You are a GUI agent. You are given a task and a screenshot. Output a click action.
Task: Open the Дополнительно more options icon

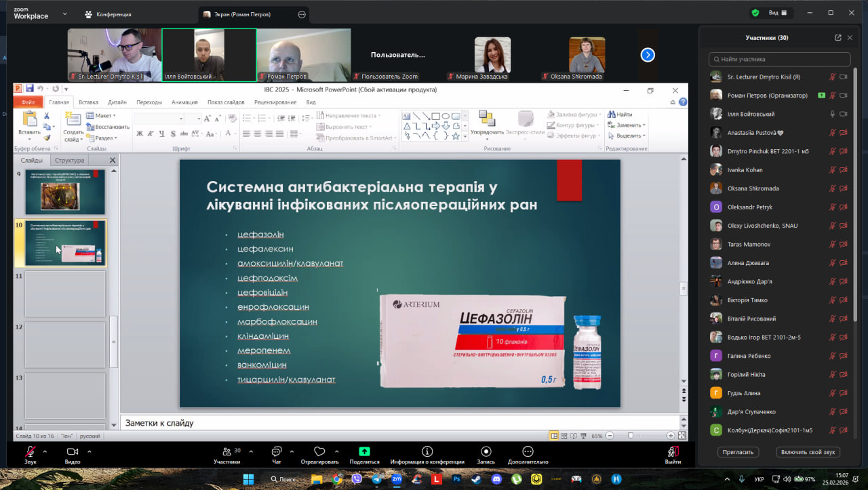pos(528,451)
